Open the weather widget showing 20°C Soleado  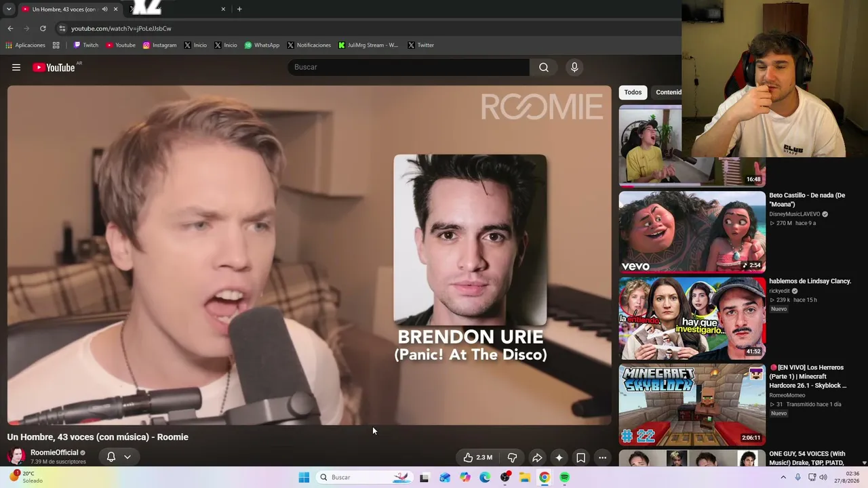(x=26, y=477)
